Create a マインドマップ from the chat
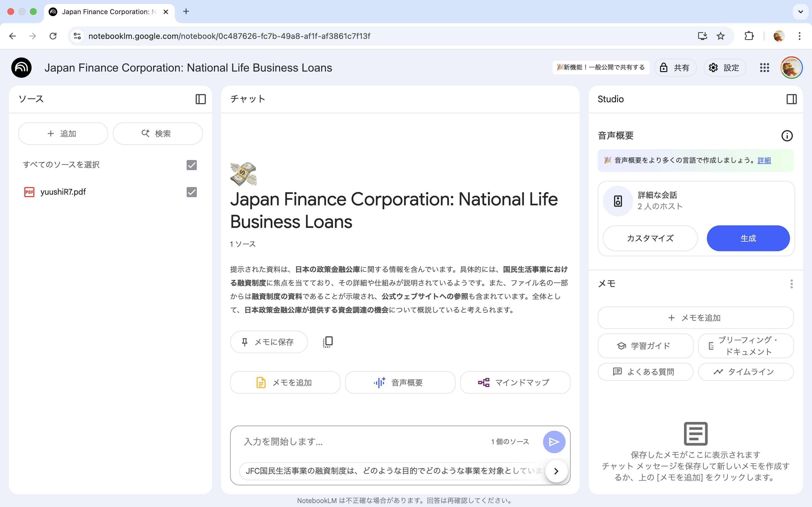 [515, 382]
